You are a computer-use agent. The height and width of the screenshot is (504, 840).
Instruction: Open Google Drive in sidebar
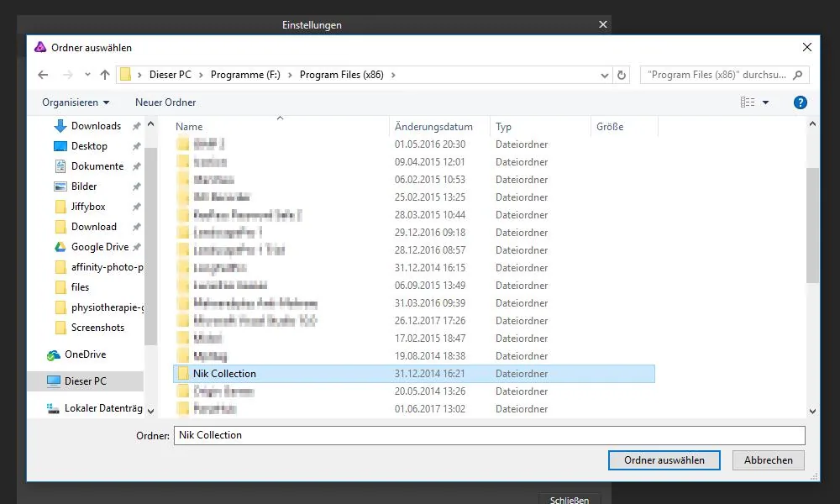(x=100, y=247)
